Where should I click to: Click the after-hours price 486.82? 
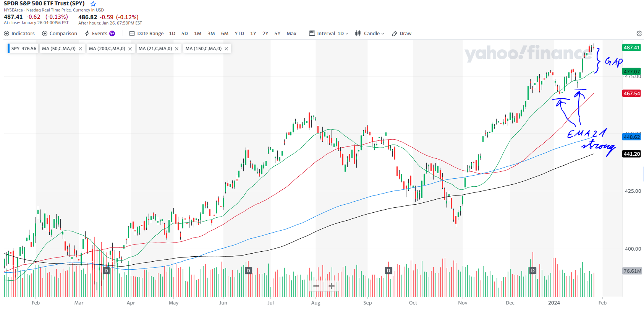point(88,17)
